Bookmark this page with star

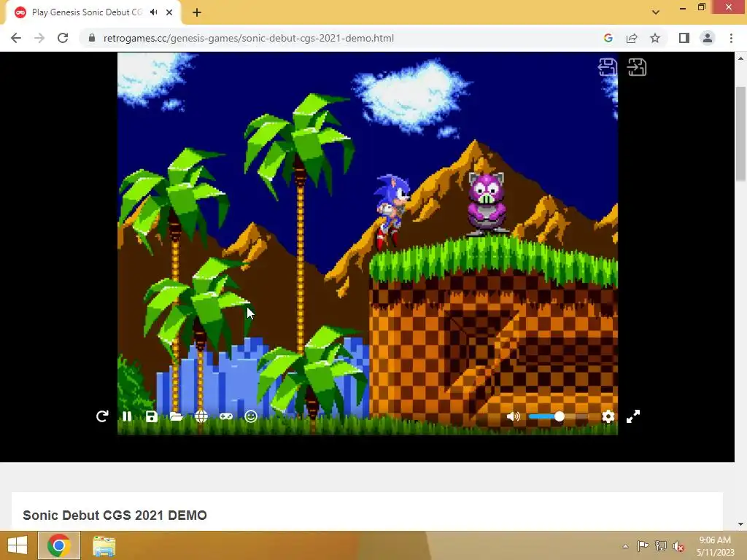coord(655,38)
